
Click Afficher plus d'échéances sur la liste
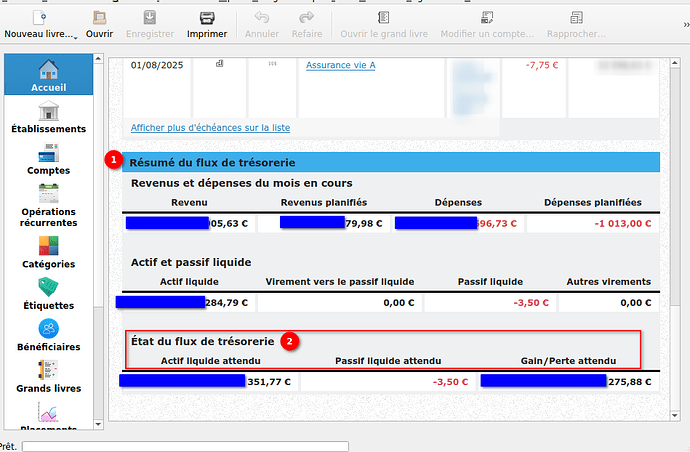click(x=210, y=128)
